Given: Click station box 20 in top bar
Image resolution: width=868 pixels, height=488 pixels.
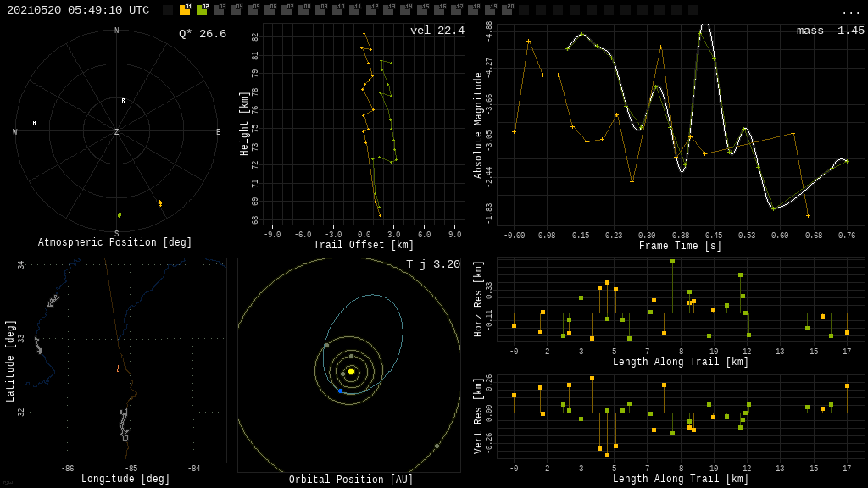Looking at the screenshot, I should point(507,10).
